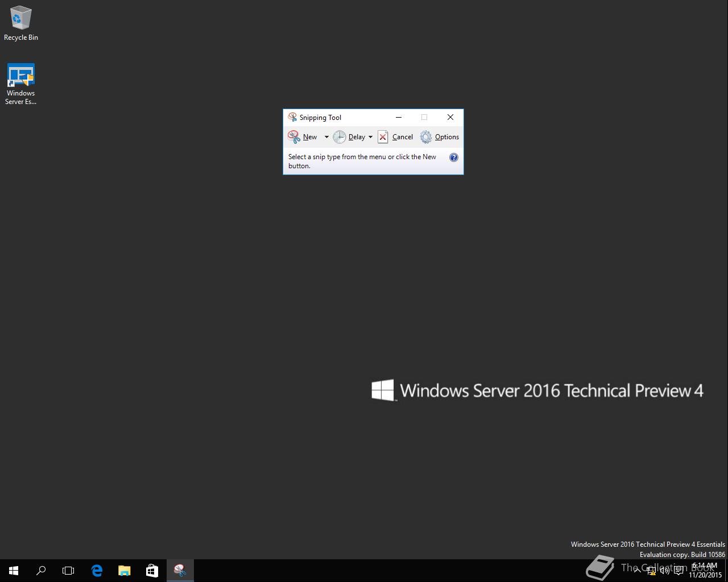Open the Start menu
Viewport: 728px width, 582px height.
(14, 571)
